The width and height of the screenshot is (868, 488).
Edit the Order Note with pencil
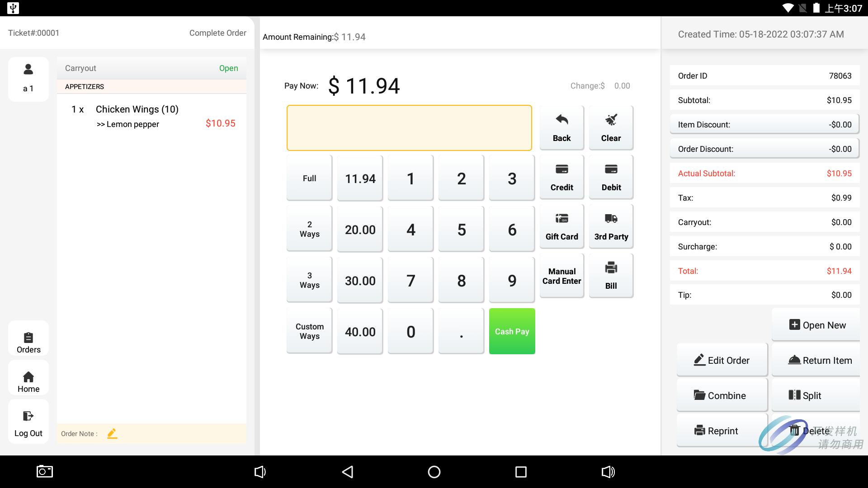pyautogui.click(x=112, y=433)
